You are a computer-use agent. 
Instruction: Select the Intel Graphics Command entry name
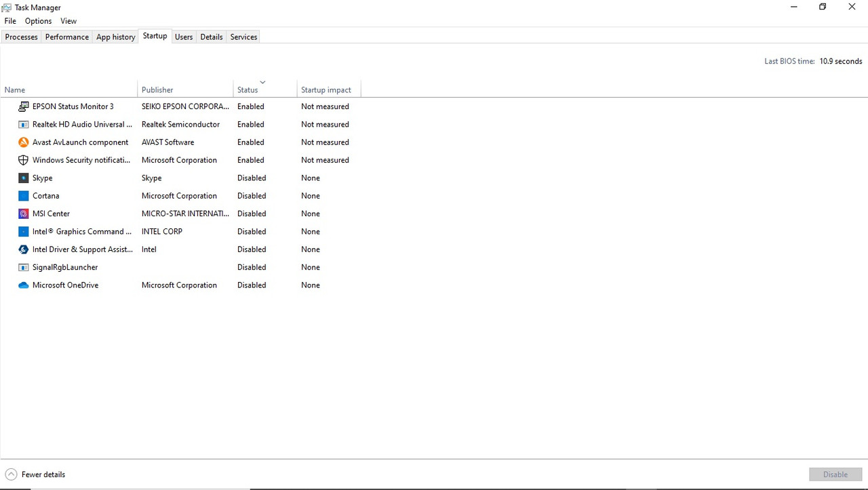(x=82, y=231)
